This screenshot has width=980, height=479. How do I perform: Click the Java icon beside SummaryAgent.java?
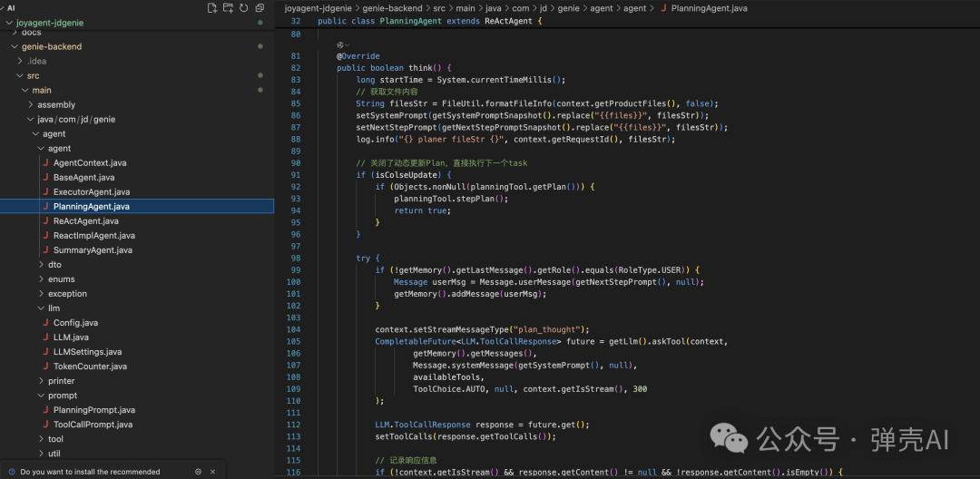click(x=45, y=249)
